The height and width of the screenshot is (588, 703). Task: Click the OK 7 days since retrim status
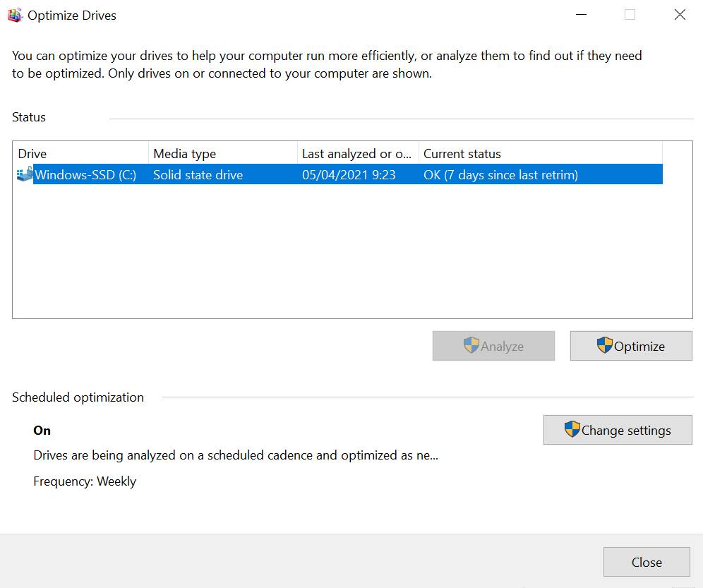tap(500, 175)
